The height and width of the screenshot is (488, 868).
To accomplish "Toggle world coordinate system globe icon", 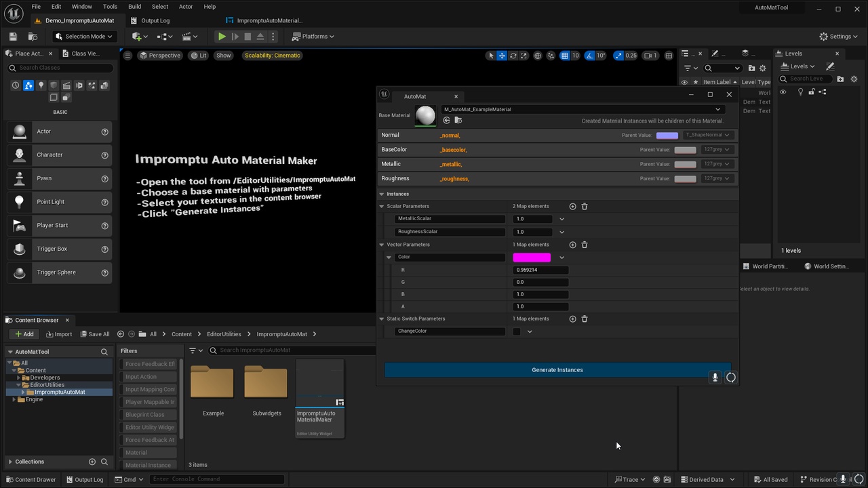I will tap(538, 56).
